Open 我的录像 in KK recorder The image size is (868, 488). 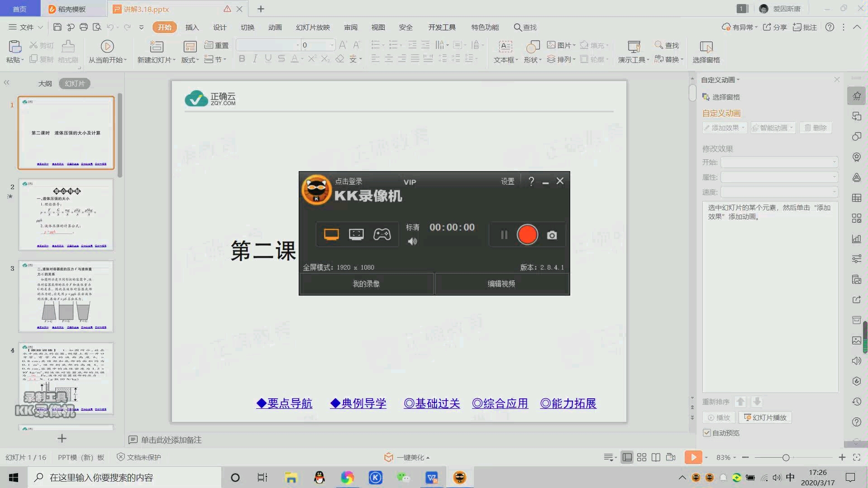point(366,284)
